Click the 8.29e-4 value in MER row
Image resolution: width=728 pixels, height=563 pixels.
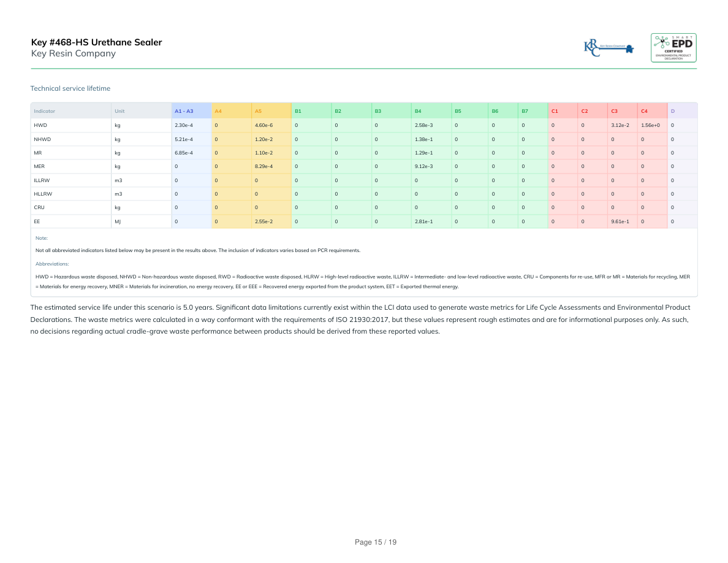coord(264,166)
